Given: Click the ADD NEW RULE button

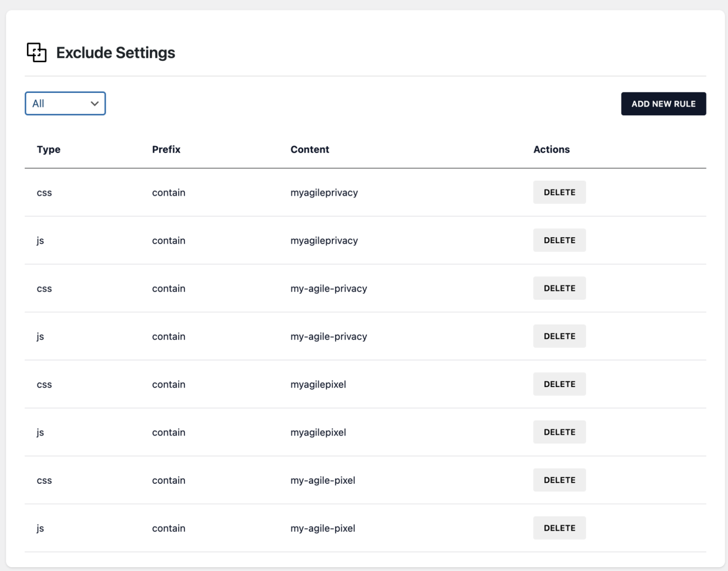Looking at the screenshot, I should (663, 103).
